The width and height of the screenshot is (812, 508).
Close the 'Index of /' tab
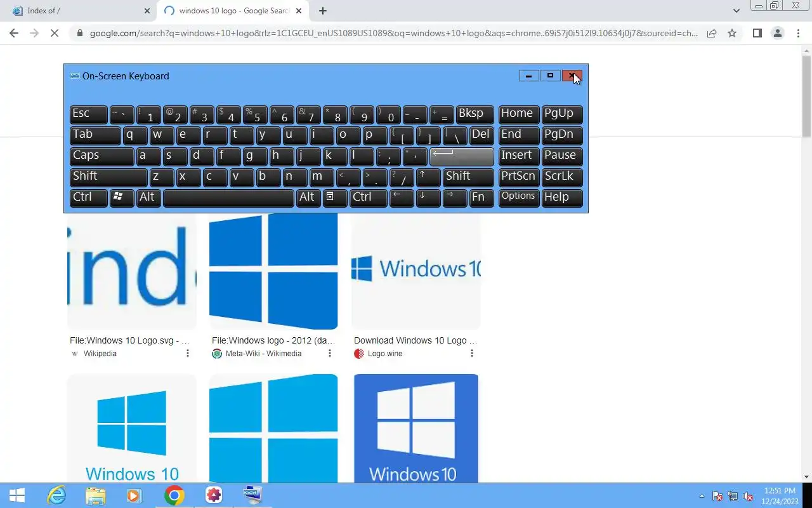147,11
